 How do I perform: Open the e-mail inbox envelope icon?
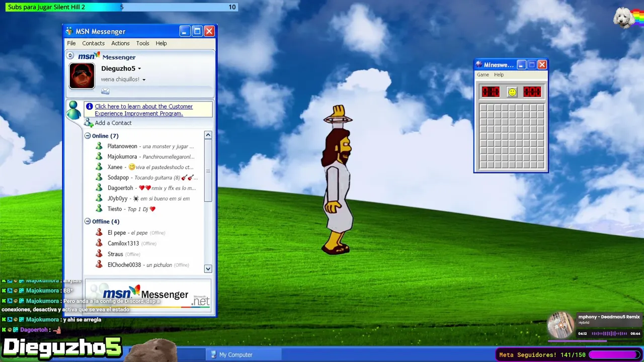click(105, 91)
